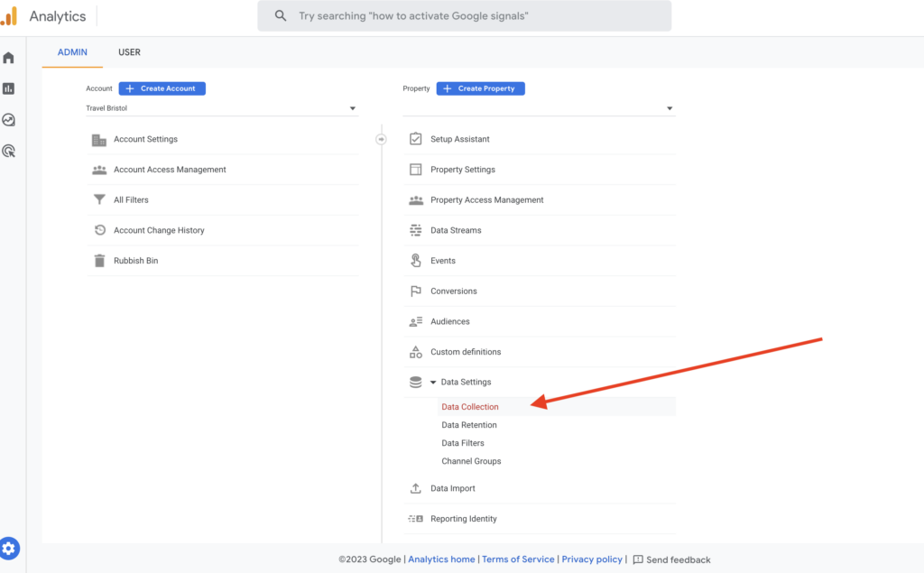Click the All Filters funnel icon
This screenshot has width=924, height=573.
click(x=99, y=199)
